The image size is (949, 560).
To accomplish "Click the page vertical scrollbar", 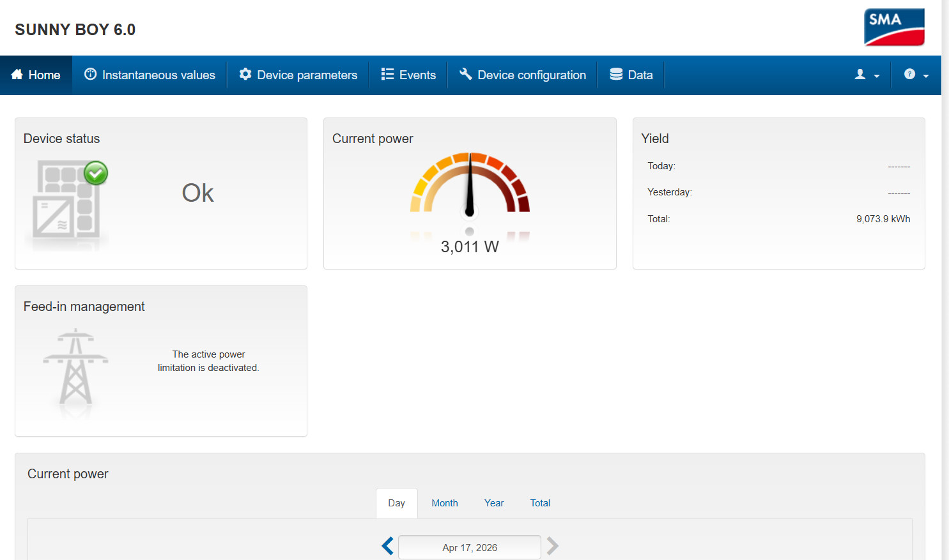I will coord(945,280).
